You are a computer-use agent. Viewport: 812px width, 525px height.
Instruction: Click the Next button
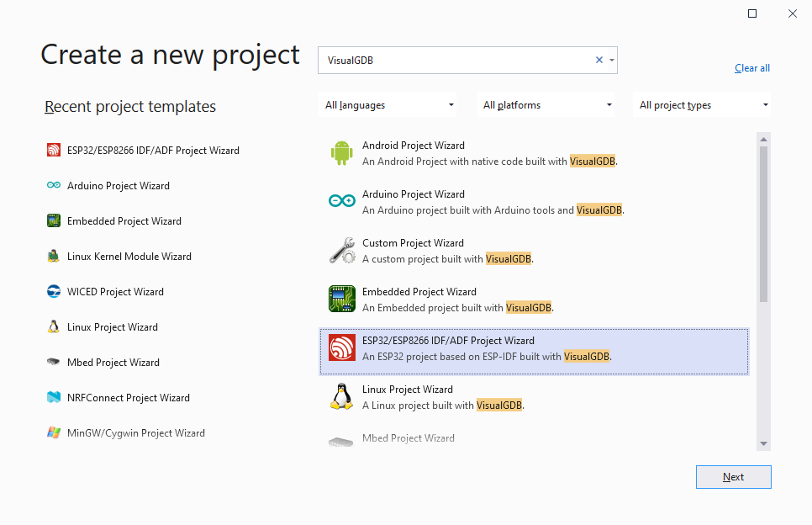point(733,477)
